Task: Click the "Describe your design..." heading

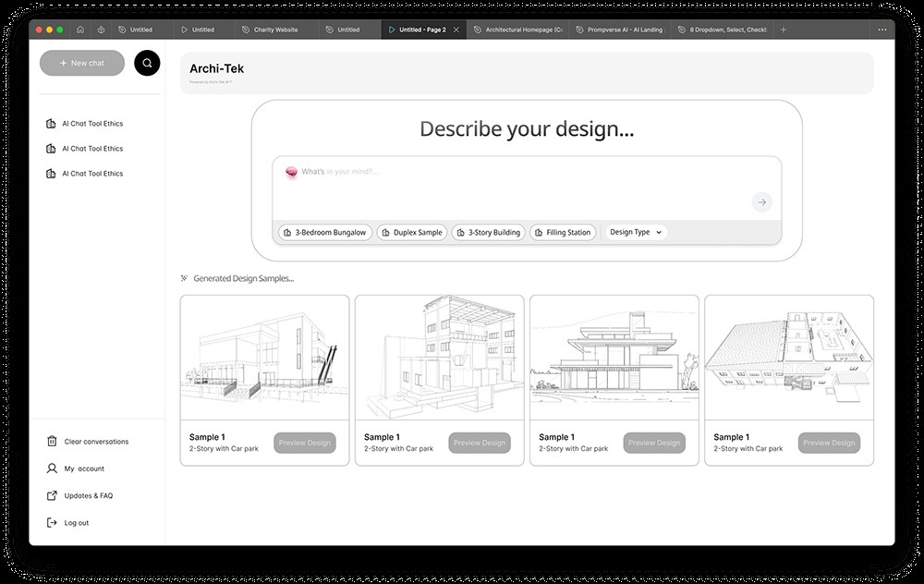Action: point(527,129)
